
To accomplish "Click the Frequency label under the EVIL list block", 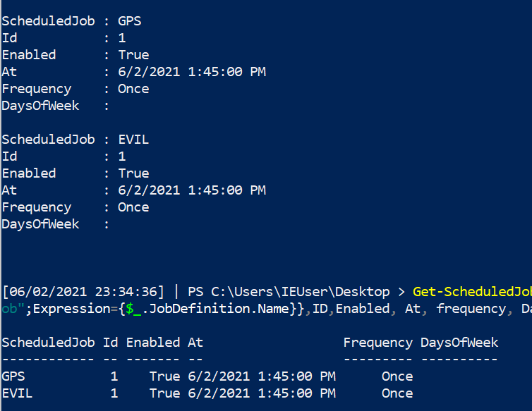I will tap(37, 207).
